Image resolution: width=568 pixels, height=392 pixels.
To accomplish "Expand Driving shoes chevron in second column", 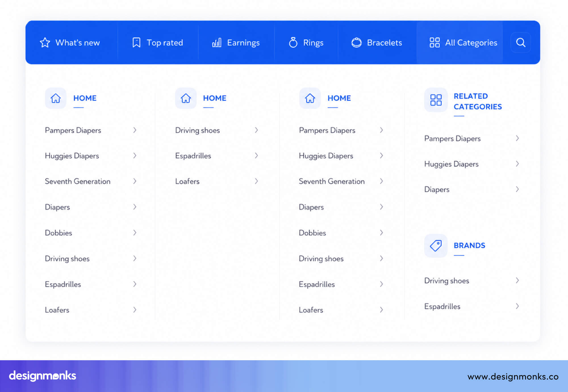I will click(256, 130).
